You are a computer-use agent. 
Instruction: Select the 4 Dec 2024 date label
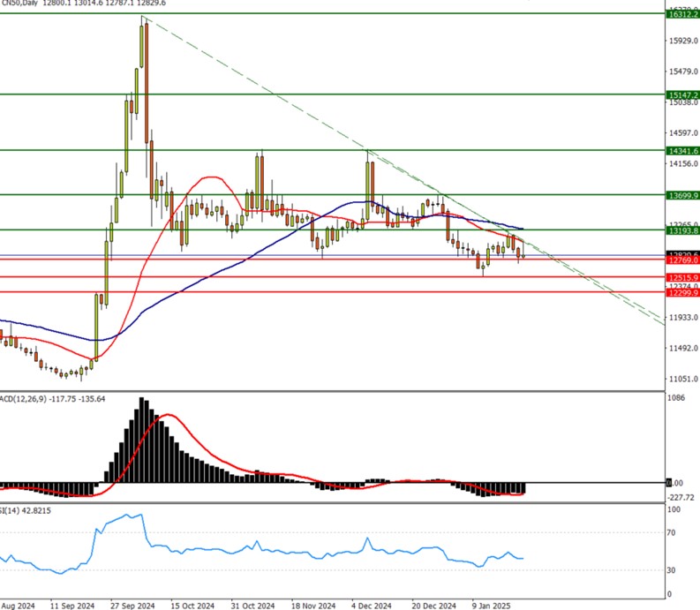point(371,606)
